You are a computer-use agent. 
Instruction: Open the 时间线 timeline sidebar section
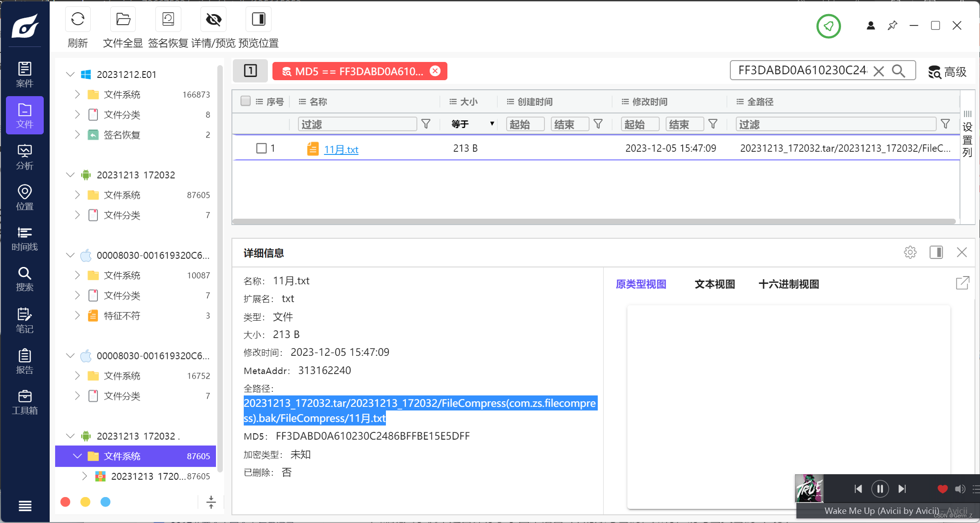click(x=25, y=239)
